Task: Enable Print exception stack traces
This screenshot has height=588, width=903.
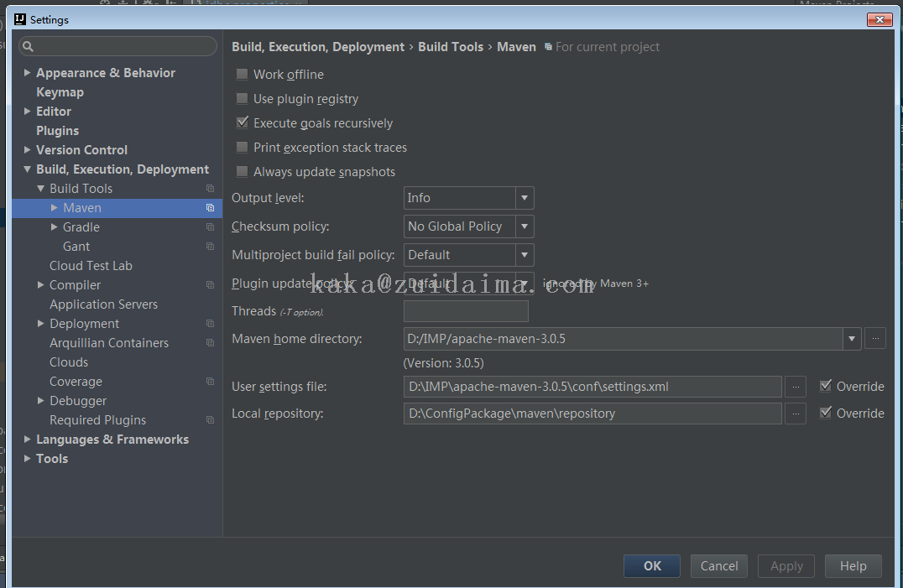Action: point(242,148)
